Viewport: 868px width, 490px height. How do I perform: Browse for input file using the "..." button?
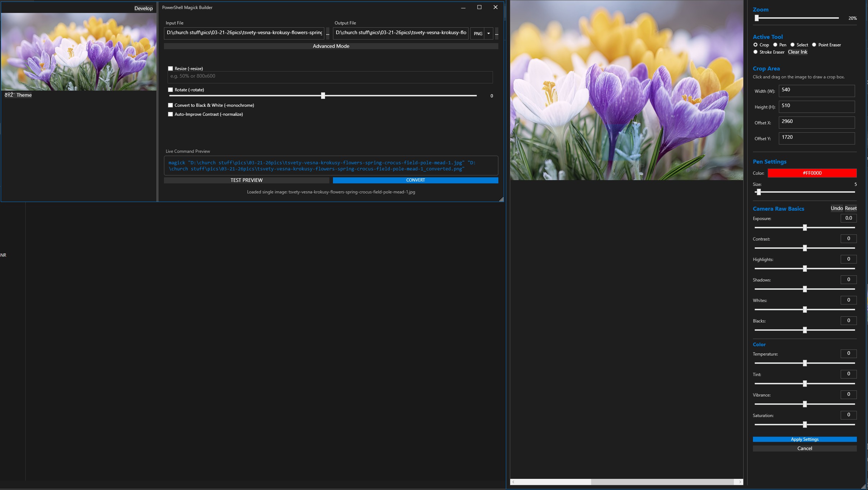(328, 33)
